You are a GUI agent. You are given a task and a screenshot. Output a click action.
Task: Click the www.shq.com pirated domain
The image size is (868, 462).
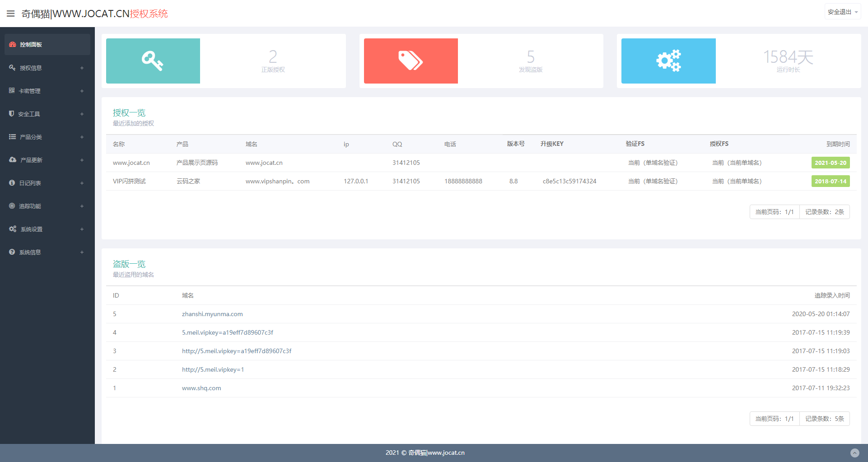point(201,388)
